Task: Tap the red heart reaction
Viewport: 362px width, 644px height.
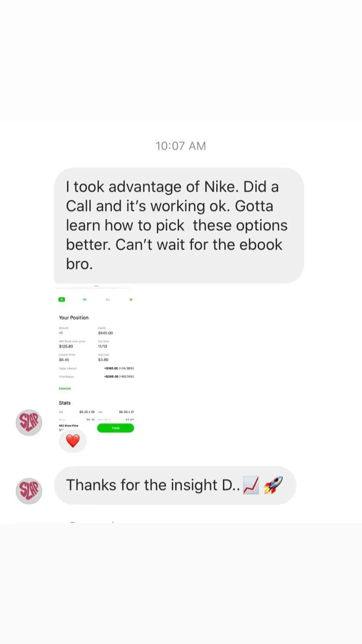Action: pyautogui.click(x=73, y=441)
